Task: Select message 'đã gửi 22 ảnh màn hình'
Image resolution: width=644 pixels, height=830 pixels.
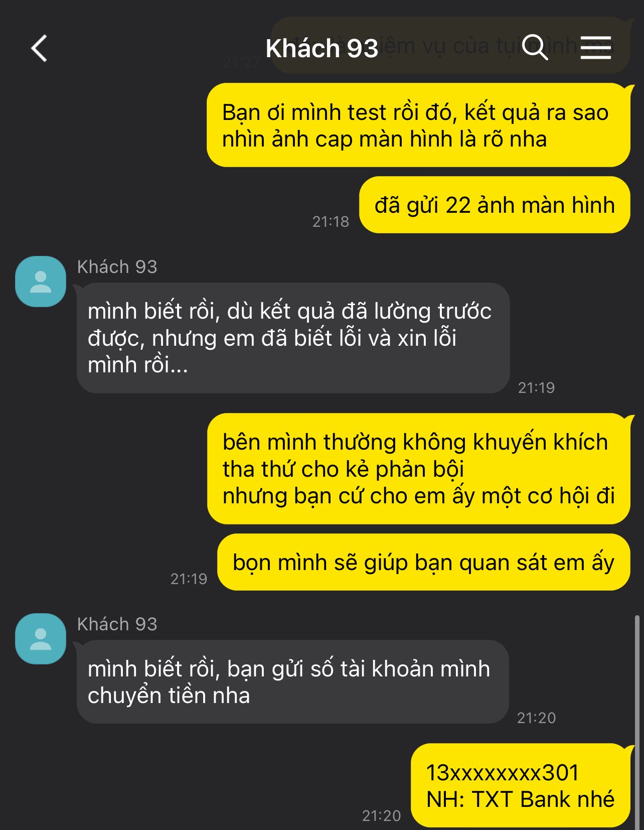Action: (x=495, y=205)
